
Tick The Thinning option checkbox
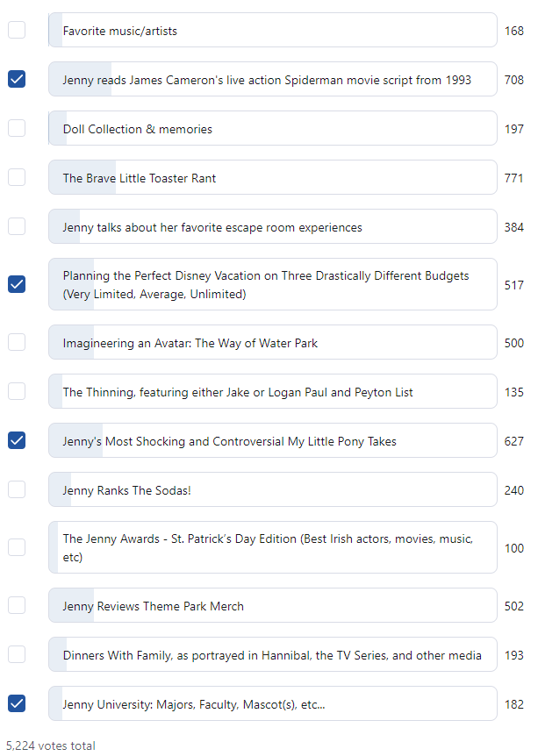point(17,391)
